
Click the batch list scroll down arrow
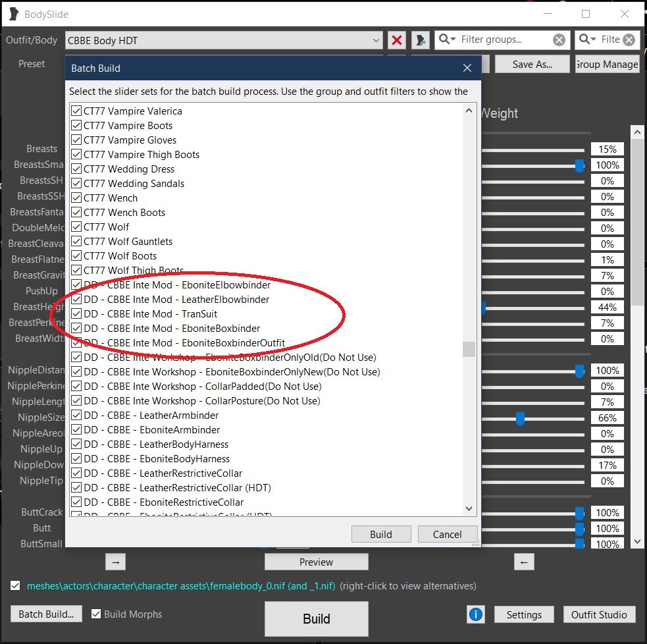[x=469, y=508]
